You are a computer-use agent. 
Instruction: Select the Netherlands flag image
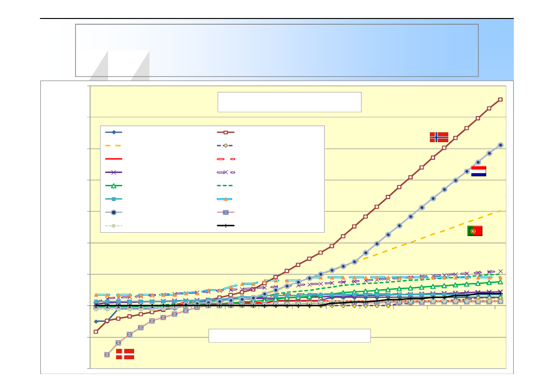[478, 171]
